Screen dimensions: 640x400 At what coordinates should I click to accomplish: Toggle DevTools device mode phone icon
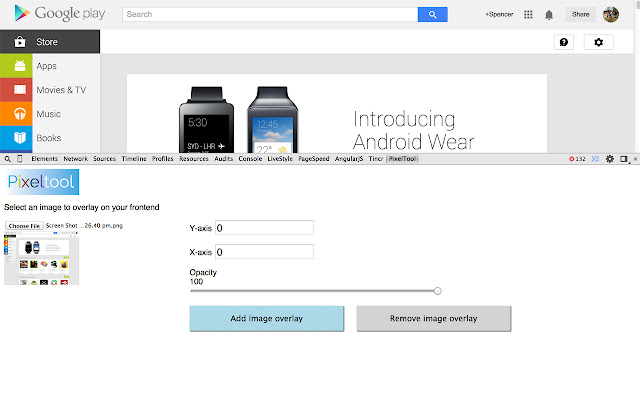click(x=19, y=159)
